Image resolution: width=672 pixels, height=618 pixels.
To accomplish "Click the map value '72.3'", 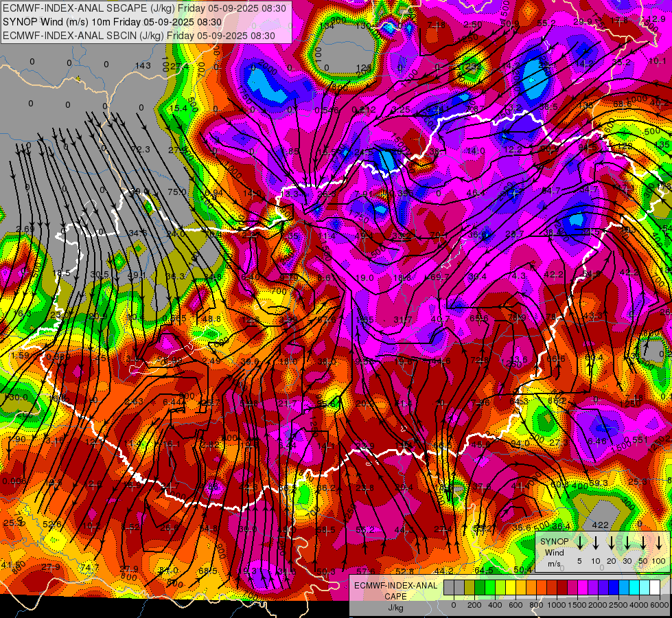I will tap(141, 149).
